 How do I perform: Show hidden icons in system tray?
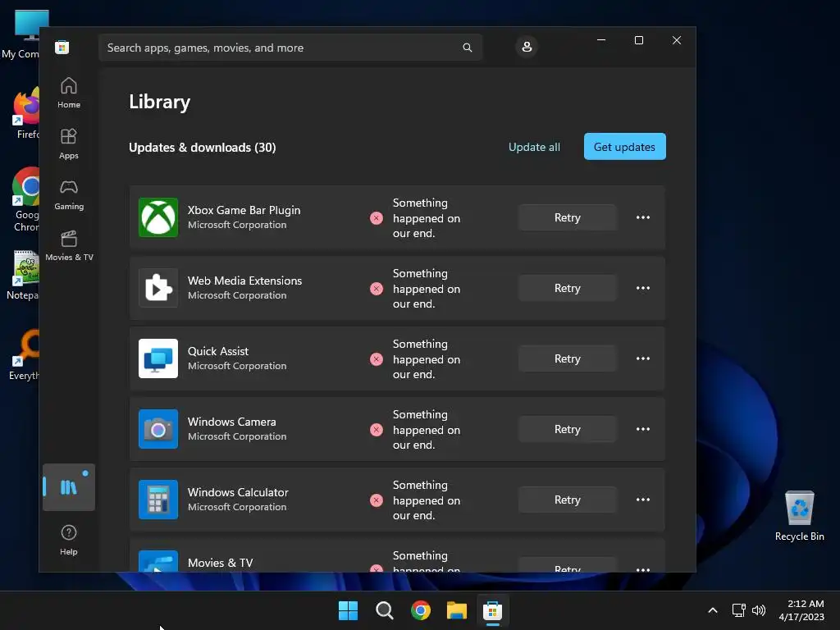(x=713, y=610)
